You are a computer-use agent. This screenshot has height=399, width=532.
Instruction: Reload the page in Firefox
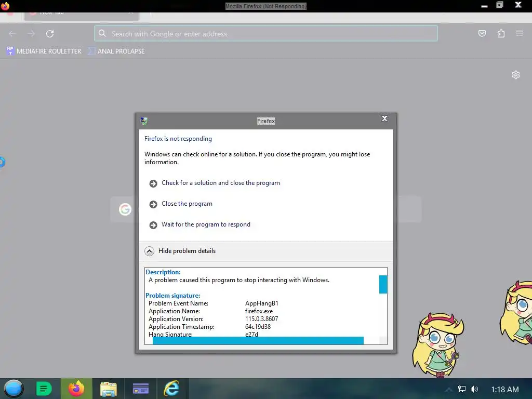coord(50,34)
